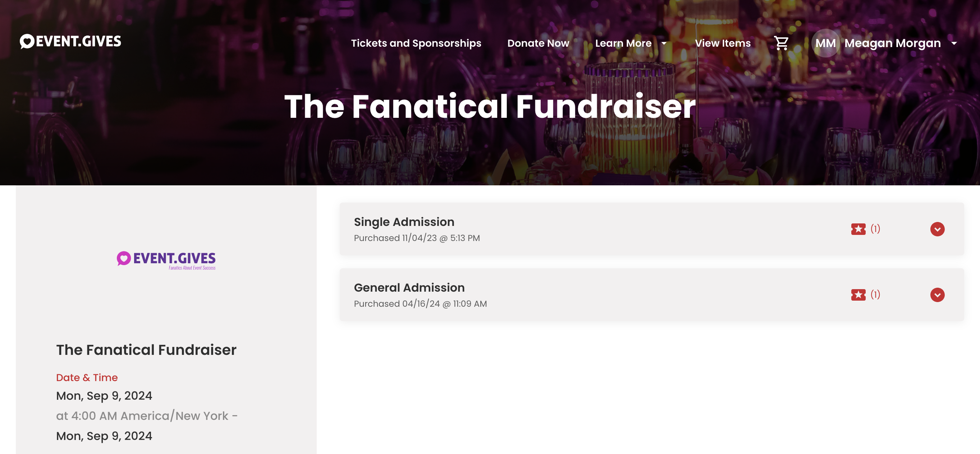The height and width of the screenshot is (454, 980).
Task: Click The Fanatical Fundraiser sidebar heading
Action: coord(146,350)
